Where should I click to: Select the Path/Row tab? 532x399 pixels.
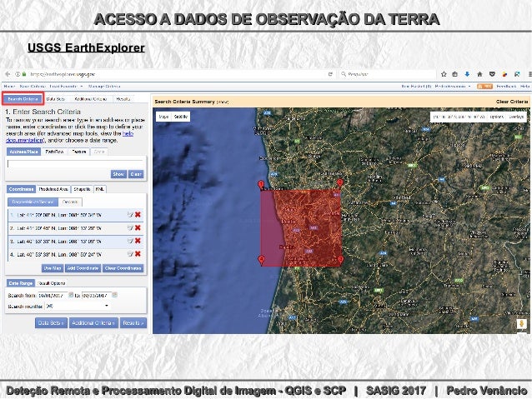(55, 152)
